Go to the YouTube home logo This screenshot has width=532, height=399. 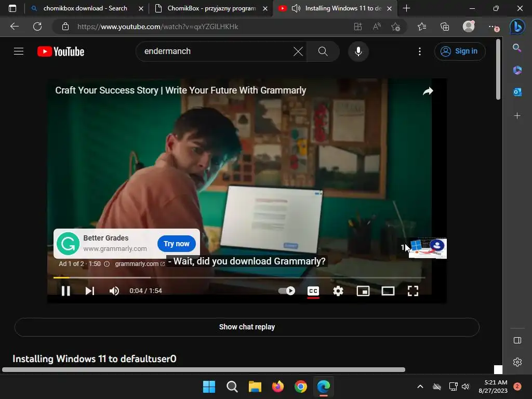pyautogui.click(x=61, y=51)
